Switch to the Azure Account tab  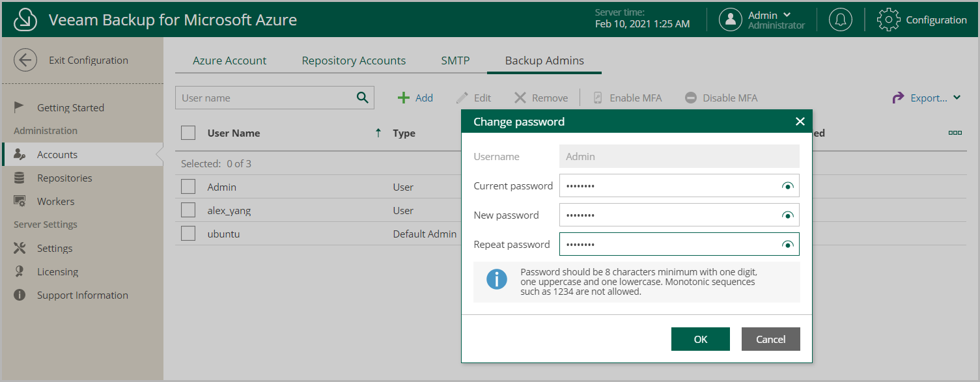pyautogui.click(x=229, y=61)
